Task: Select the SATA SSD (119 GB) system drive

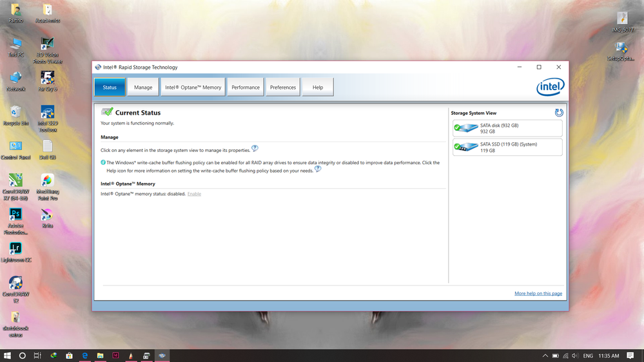Action: (x=507, y=147)
